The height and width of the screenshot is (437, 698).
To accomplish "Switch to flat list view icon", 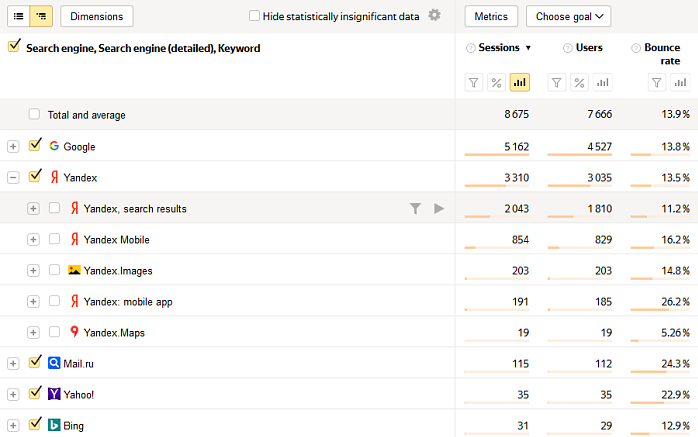I will tap(19, 16).
